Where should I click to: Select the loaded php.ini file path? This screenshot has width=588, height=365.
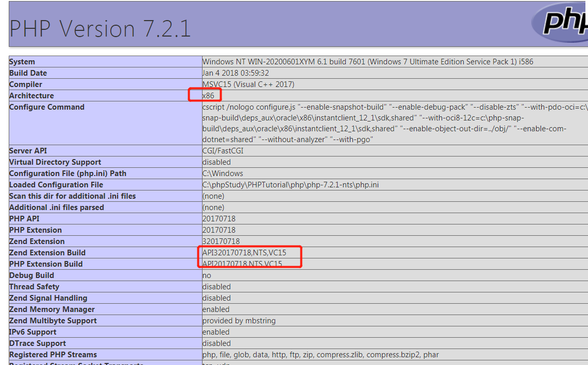(291, 185)
